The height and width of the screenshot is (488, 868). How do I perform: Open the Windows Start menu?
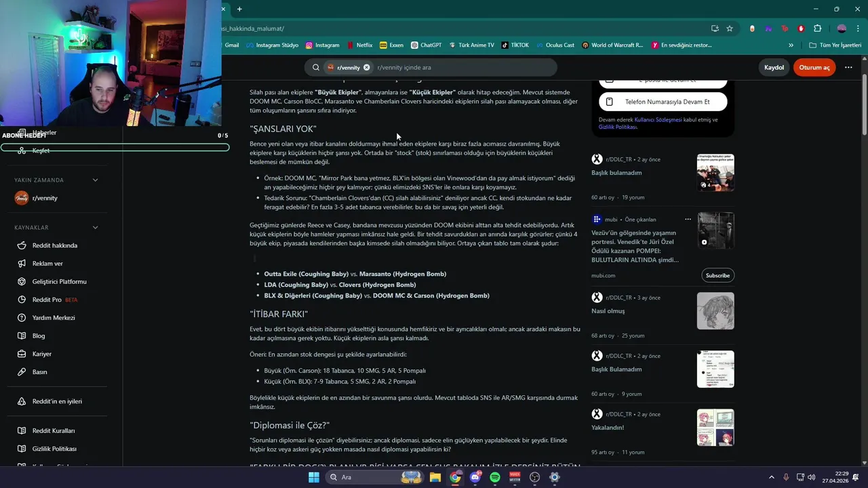[x=313, y=477]
